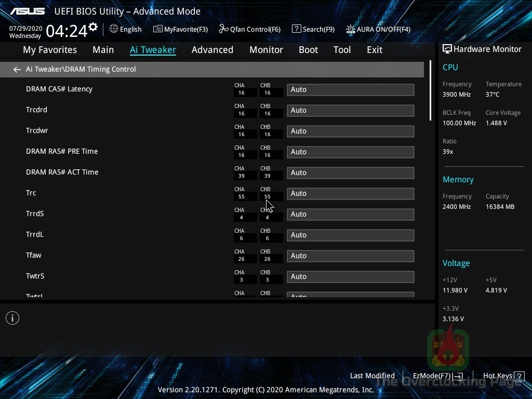
Task: View Last Modified settings
Action: (372, 376)
